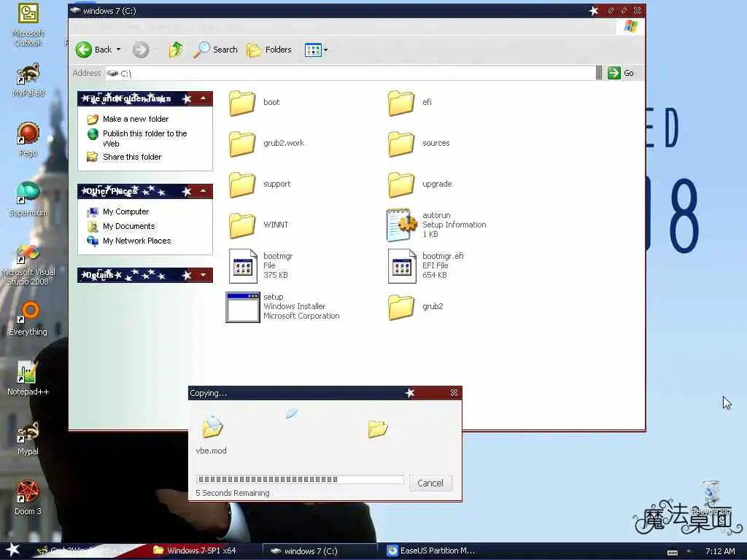Select the setup Windows Installer icon
Screen dimensions: 747x560
242,307
